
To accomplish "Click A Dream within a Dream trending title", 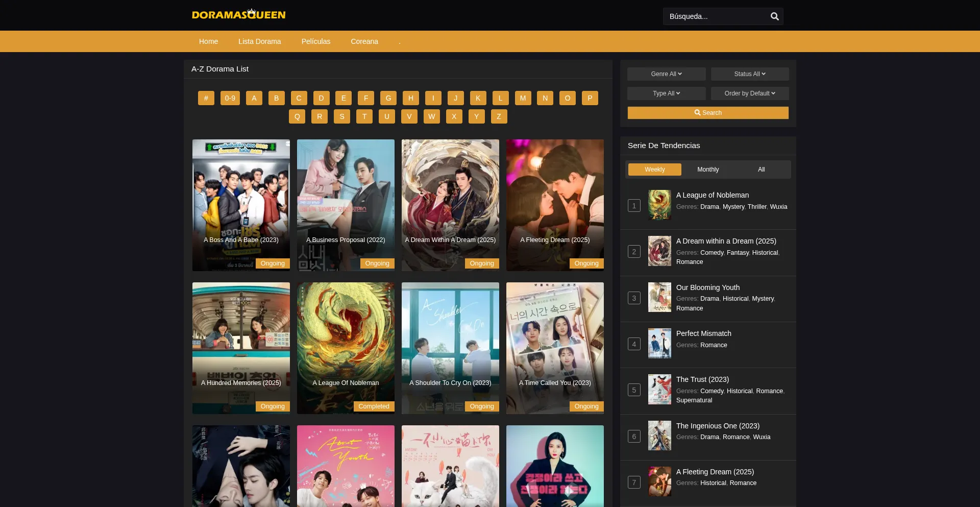I will 726,241.
